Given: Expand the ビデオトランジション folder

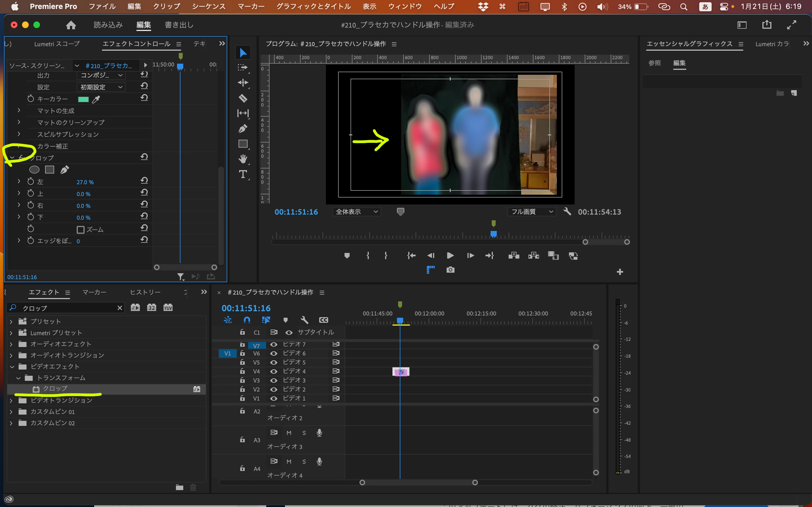Looking at the screenshot, I should (x=11, y=400).
